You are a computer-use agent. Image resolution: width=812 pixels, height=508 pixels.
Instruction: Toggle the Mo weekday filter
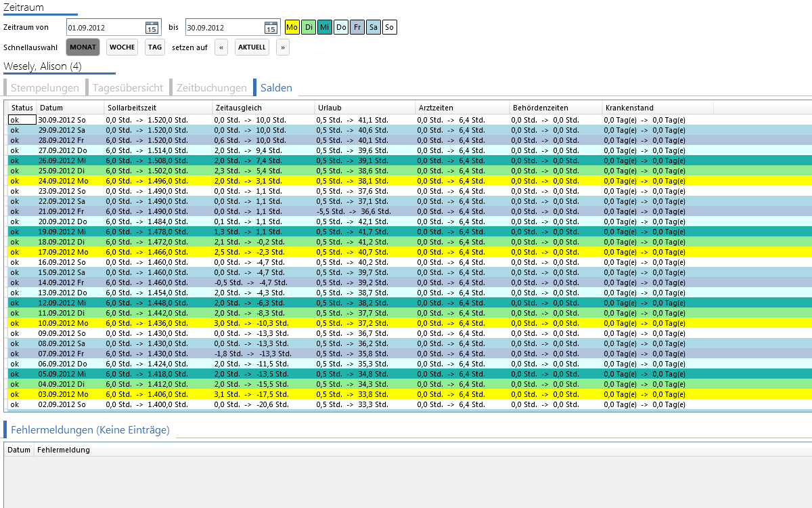pos(292,27)
